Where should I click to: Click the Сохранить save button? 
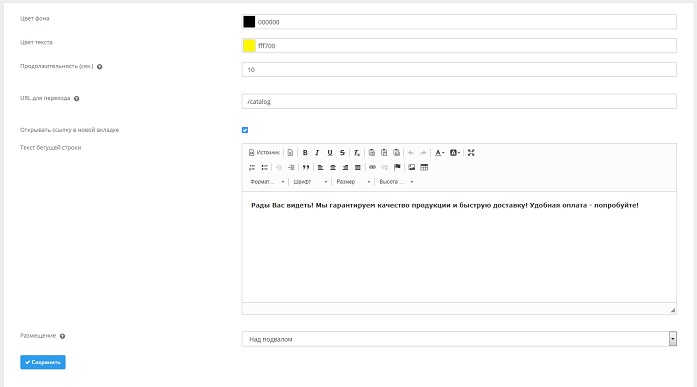pos(43,362)
